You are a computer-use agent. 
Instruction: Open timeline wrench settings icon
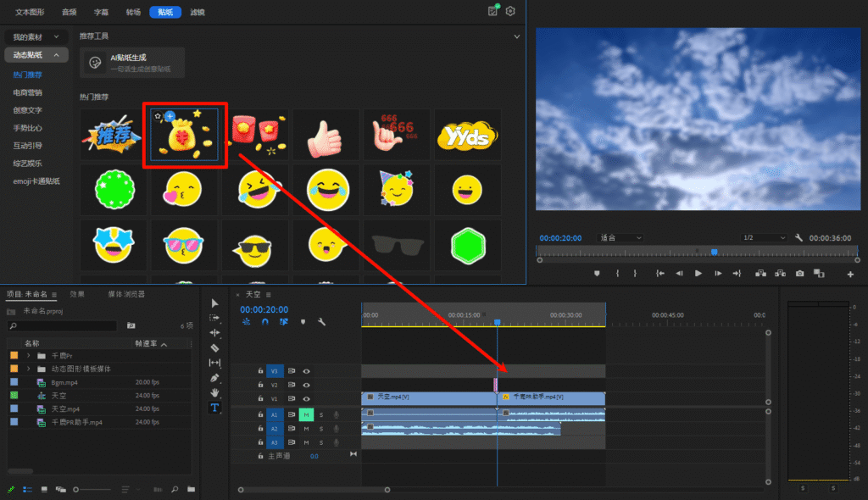click(x=321, y=322)
